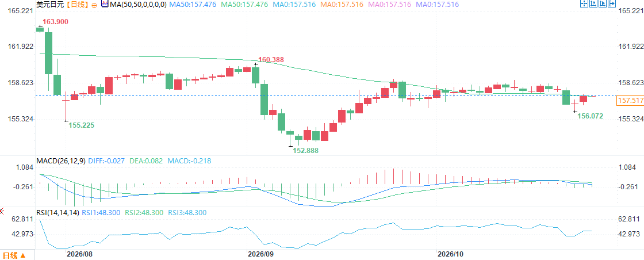Click the blue MA50:157.476 value

[193, 5]
